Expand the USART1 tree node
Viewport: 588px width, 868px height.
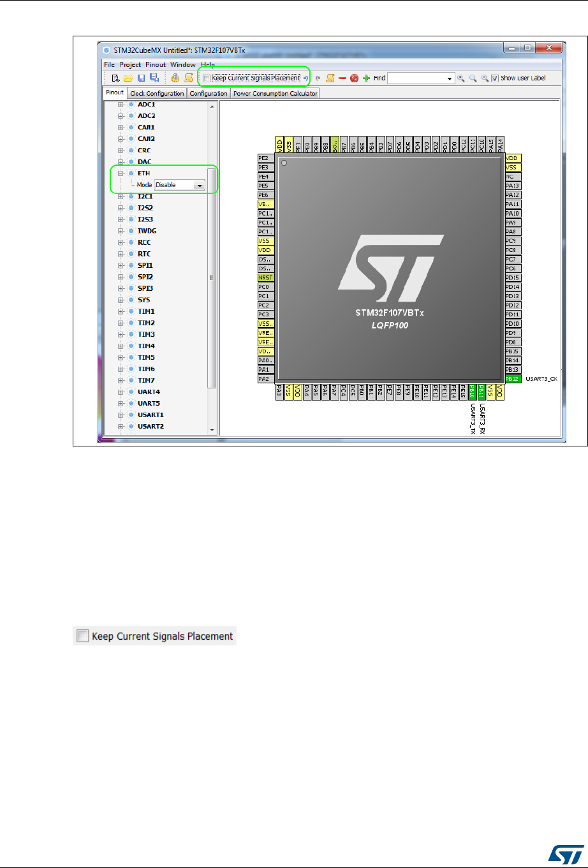(x=121, y=415)
